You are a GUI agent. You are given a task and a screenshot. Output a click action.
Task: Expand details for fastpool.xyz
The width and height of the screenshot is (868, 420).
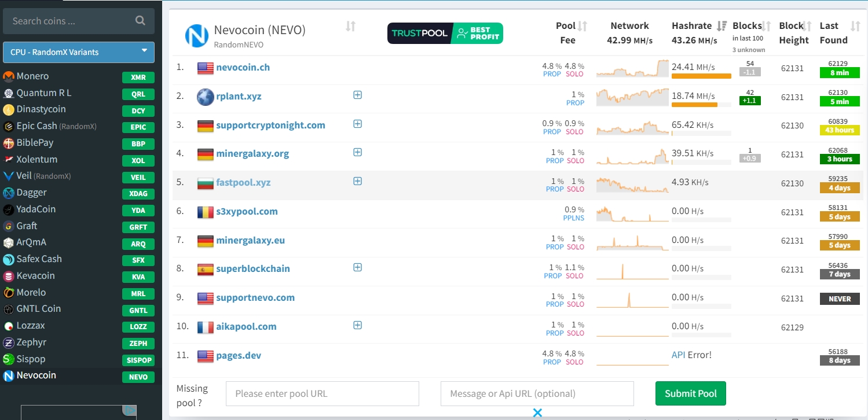tap(357, 181)
